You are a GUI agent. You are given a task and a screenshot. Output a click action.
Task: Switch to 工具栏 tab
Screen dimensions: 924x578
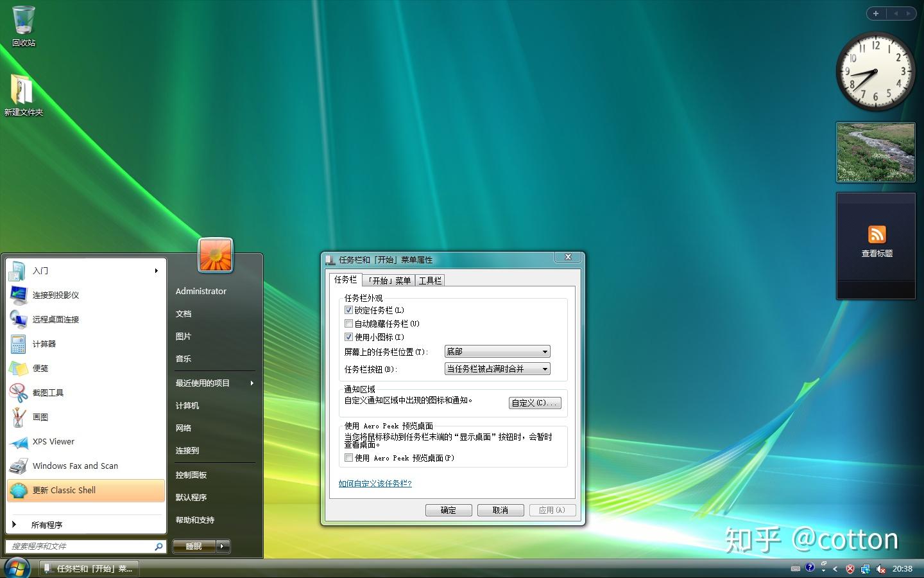pyautogui.click(x=430, y=280)
